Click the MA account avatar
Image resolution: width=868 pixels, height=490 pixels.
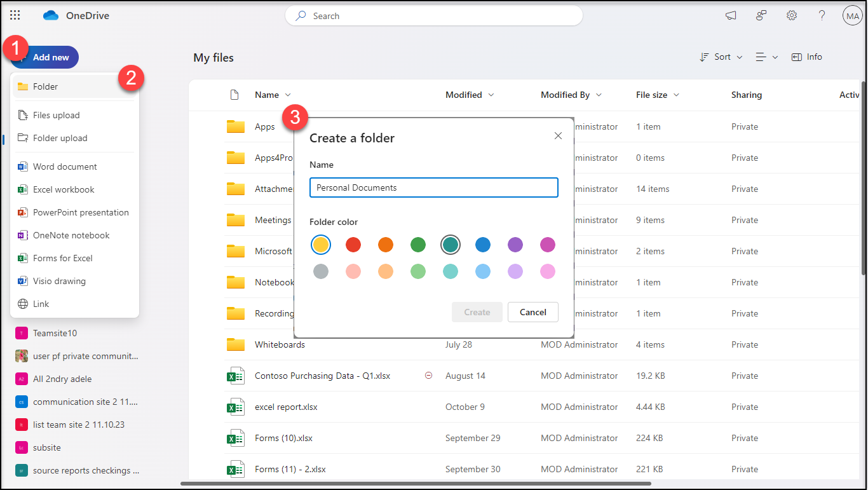point(852,16)
